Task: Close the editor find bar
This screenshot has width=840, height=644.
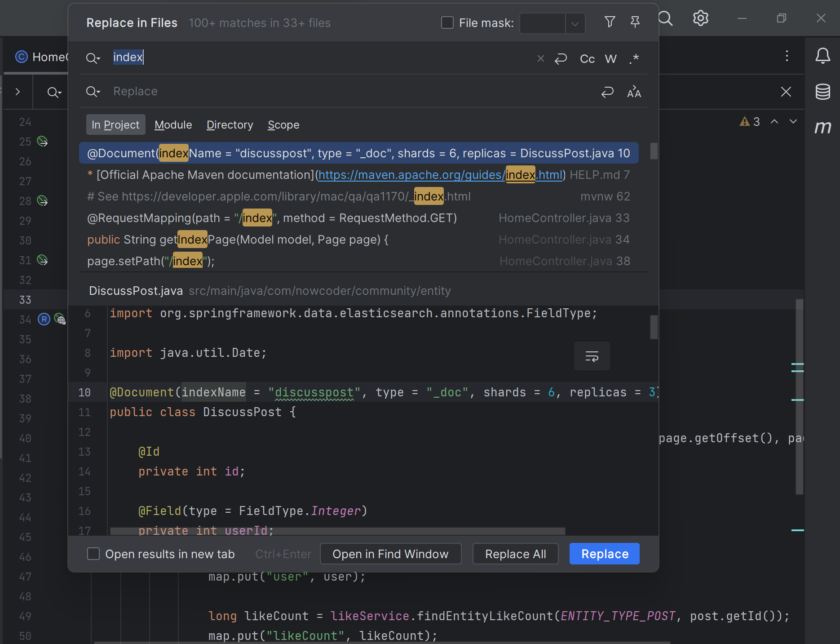Action: (786, 92)
